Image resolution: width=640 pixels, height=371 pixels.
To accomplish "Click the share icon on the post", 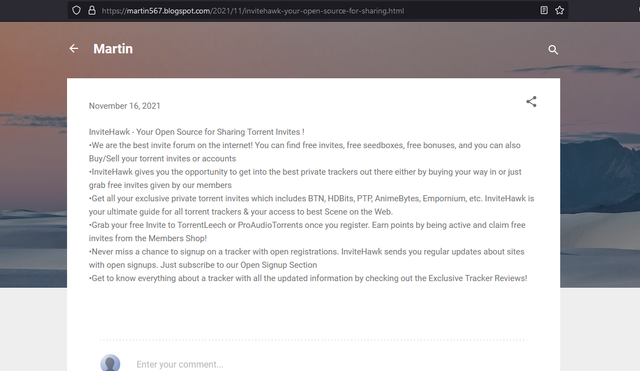I will (531, 102).
